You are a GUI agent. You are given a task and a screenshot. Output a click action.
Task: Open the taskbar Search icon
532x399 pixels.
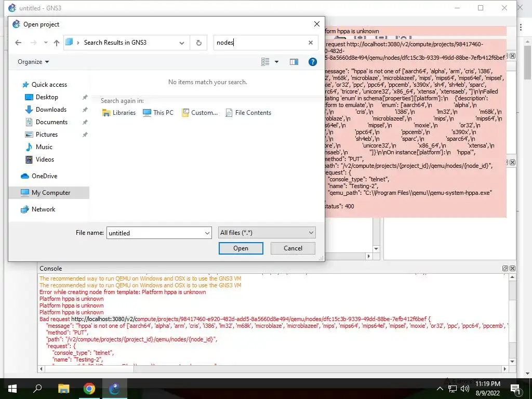click(x=37, y=389)
